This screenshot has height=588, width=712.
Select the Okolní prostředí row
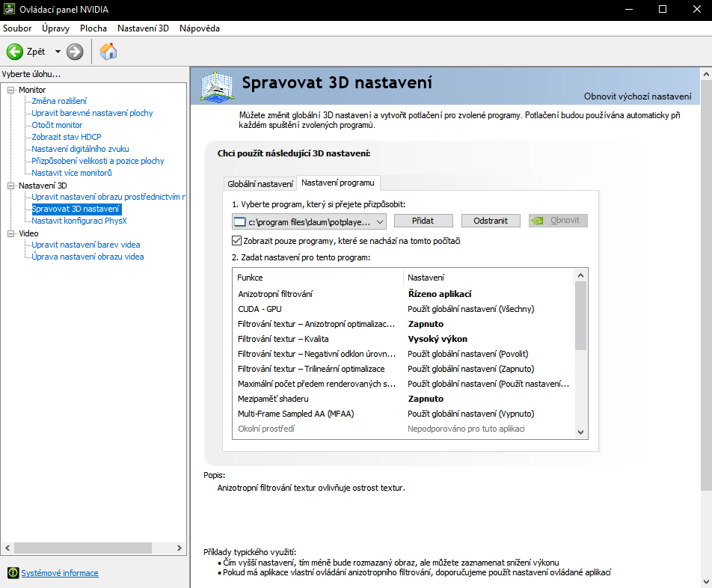[403, 429]
